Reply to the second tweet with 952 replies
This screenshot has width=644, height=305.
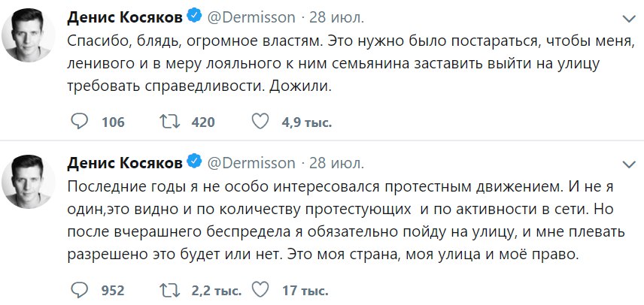click(x=79, y=289)
